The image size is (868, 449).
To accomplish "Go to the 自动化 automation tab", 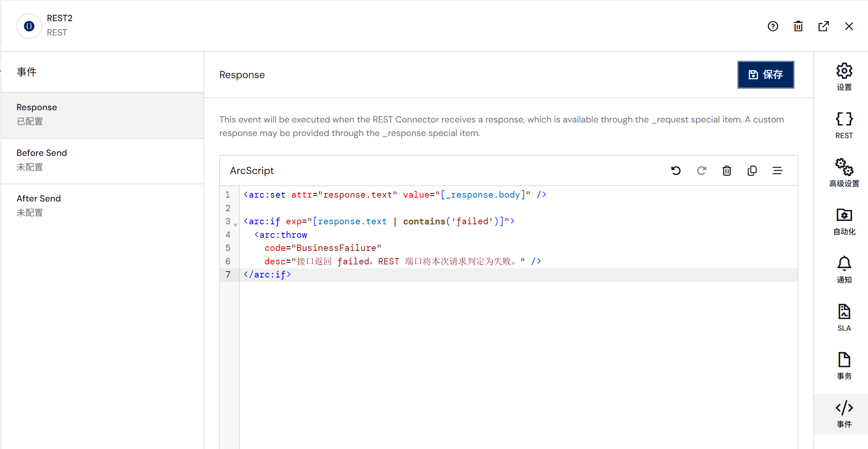I will 844,221.
